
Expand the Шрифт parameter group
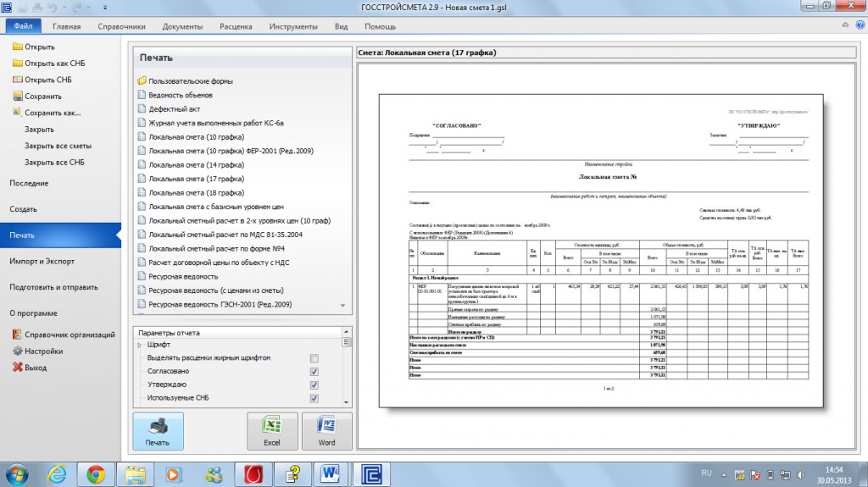coord(140,345)
